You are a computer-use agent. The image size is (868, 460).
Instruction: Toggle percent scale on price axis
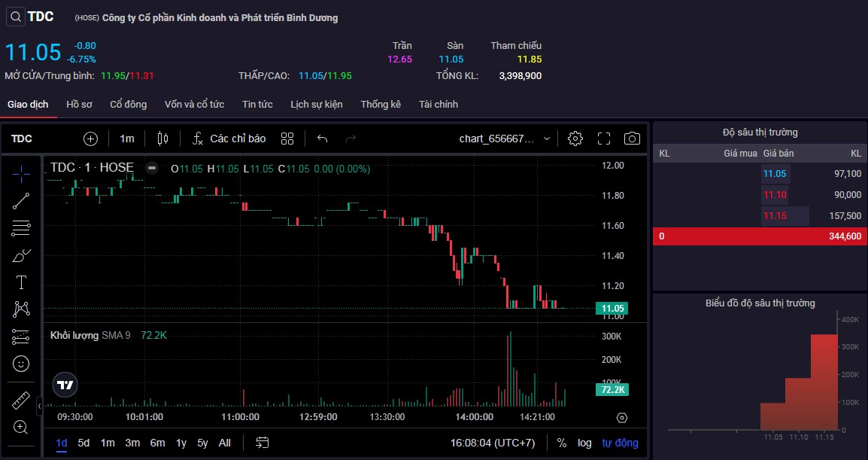point(562,443)
